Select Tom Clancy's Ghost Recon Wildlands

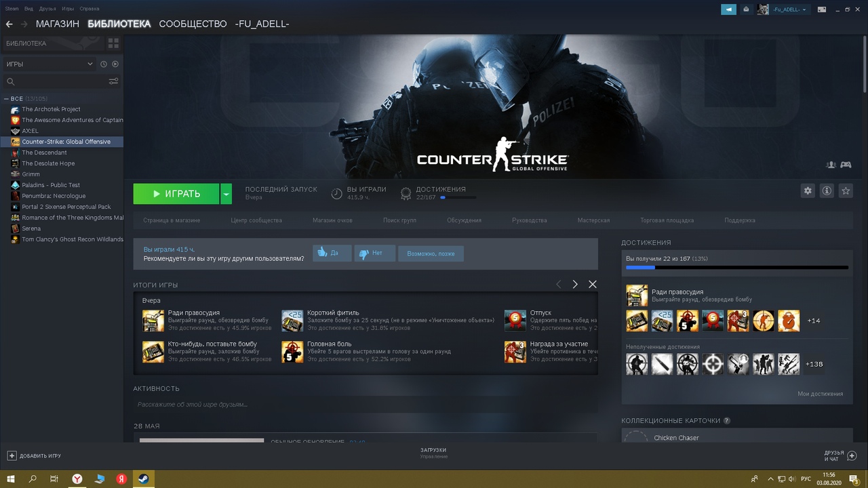point(73,239)
